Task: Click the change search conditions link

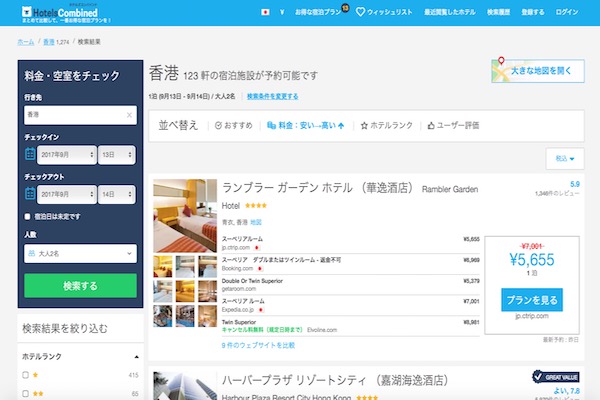Action: tap(272, 96)
